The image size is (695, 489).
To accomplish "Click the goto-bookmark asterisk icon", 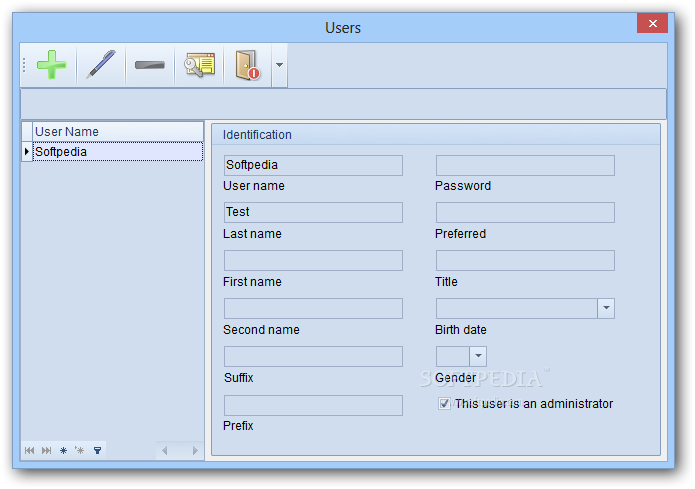I will (x=80, y=450).
